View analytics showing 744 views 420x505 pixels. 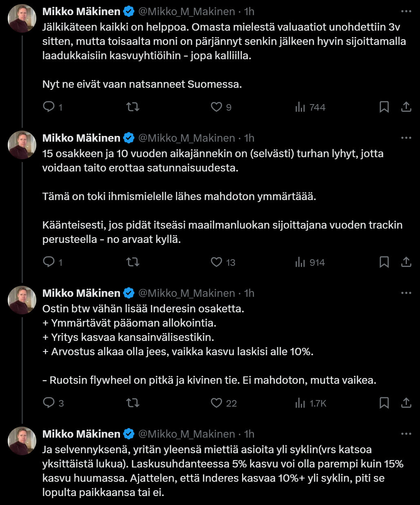310,107
